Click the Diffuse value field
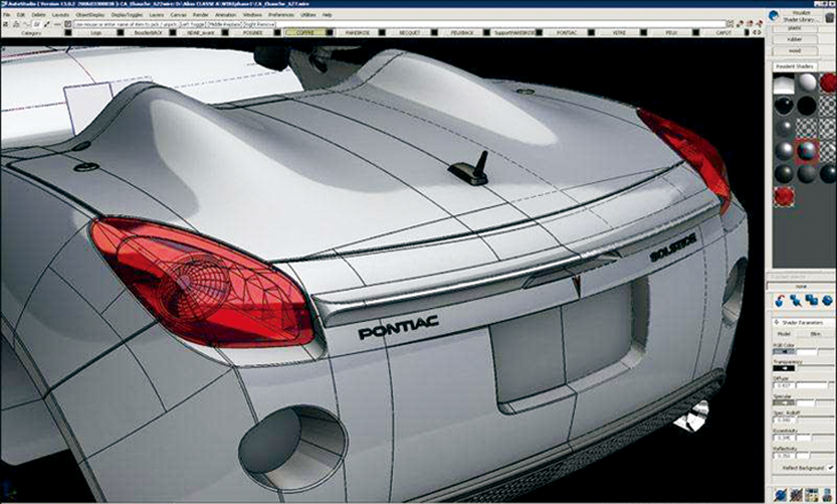 785,385
